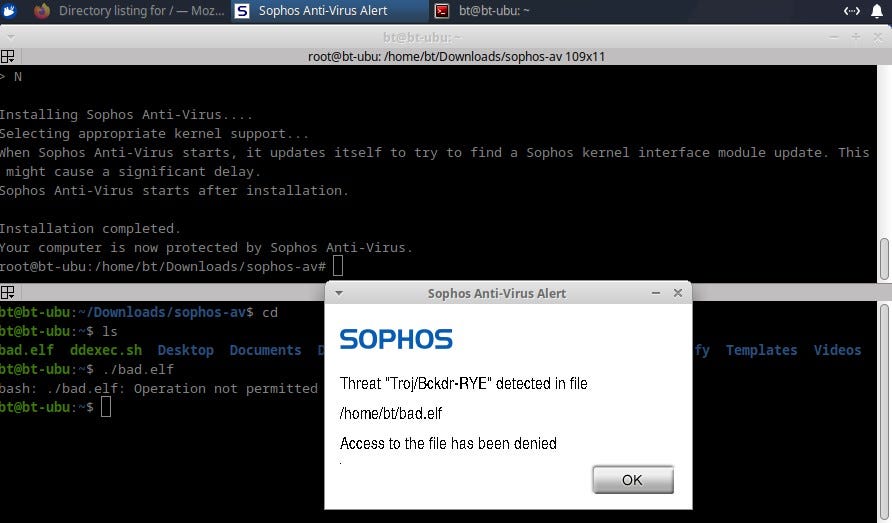Image resolution: width=892 pixels, height=523 pixels.
Task: Switch to bt@bt-ubu terminal taskbar entry
Action: (494, 10)
